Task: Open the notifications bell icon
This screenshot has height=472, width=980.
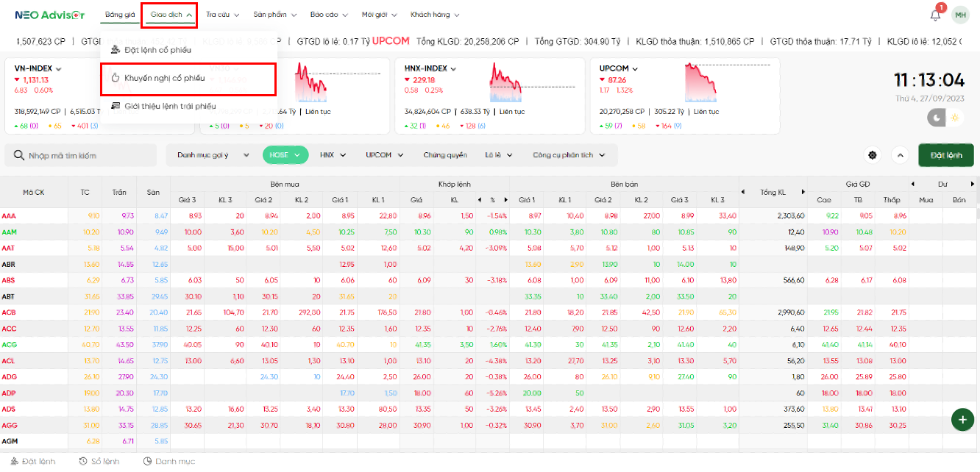Action: 935,15
